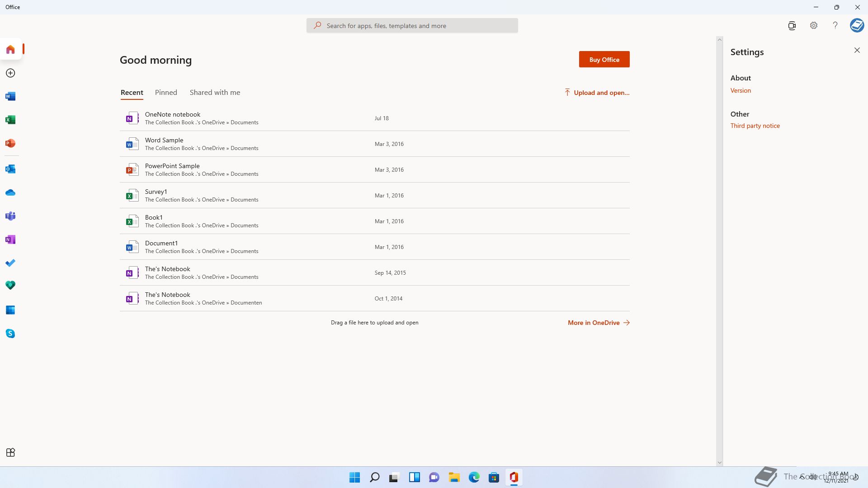This screenshot has height=488, width=868.
Task: Click Upload and open link
Action: click(597, 93)
